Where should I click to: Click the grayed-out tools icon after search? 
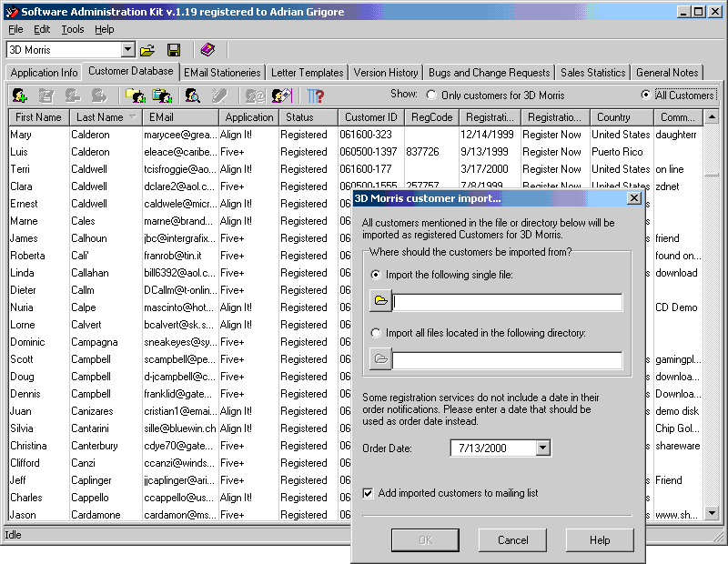coord(219,96)
